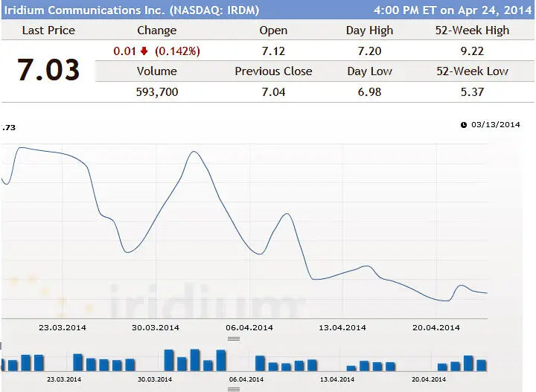The height and width of the screenshot is (392, 536).
Task: Click the 52-week high value 9.22
Action: (x=472, y=51)
